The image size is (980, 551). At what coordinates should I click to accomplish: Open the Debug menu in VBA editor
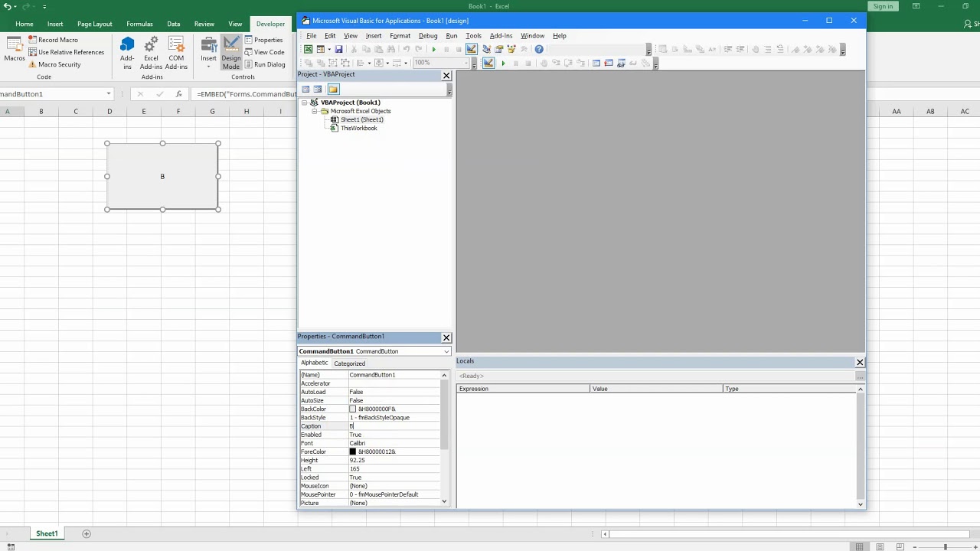[428, 36]
